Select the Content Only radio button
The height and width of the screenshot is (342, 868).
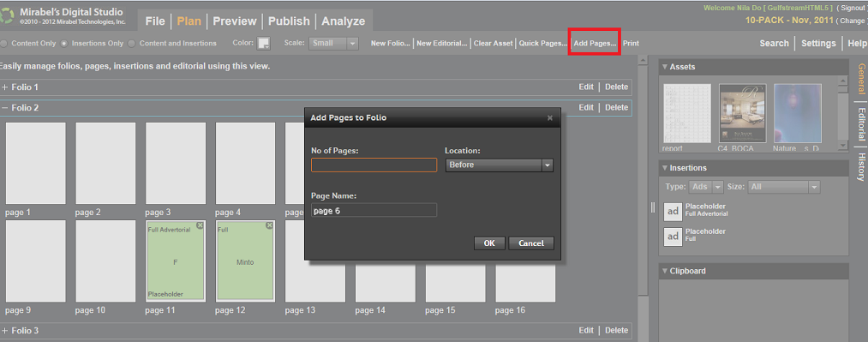click(4, 43)
